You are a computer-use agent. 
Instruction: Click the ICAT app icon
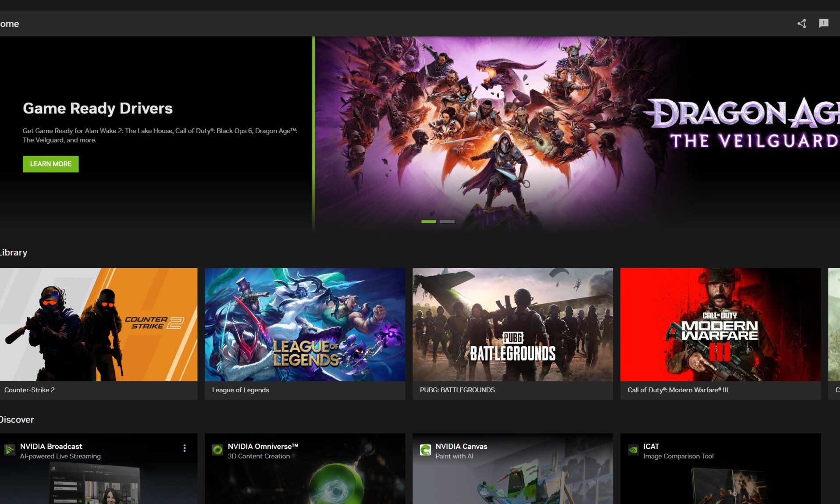pos(633,450)
